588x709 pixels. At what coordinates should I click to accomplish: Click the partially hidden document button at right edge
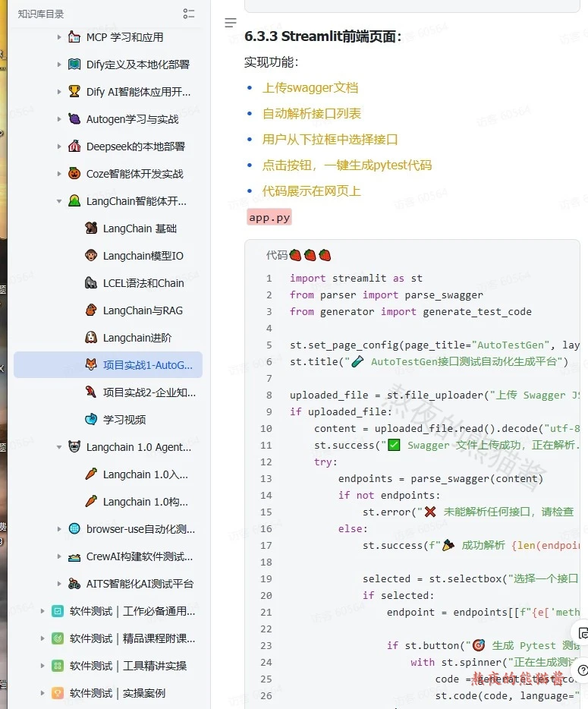pyautogui.click(x=581, y=633)
